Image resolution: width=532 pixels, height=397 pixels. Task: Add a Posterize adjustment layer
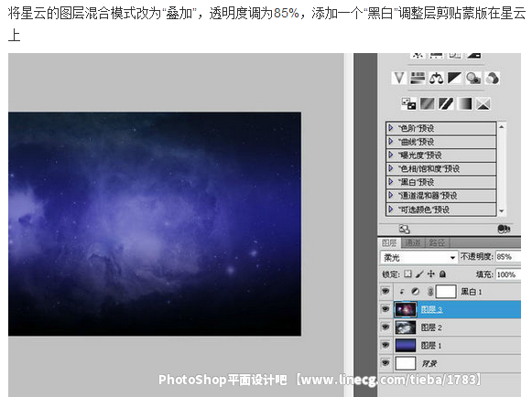[428, 103]
